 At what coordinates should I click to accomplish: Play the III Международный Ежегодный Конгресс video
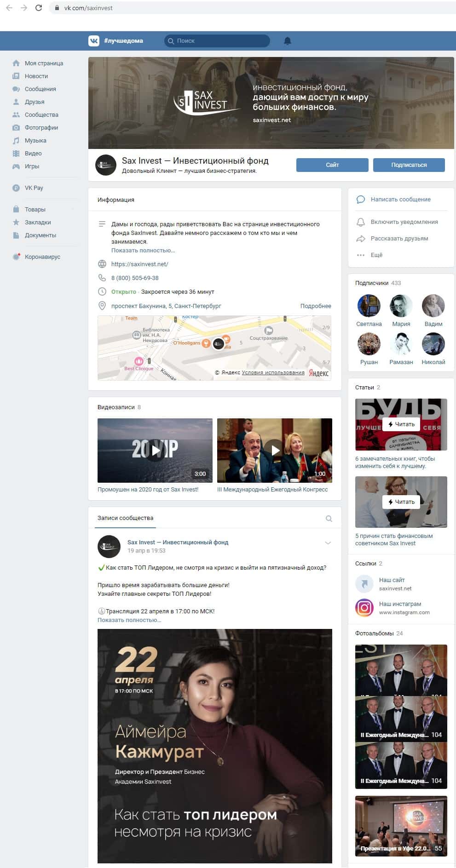[x=275, y=451]
